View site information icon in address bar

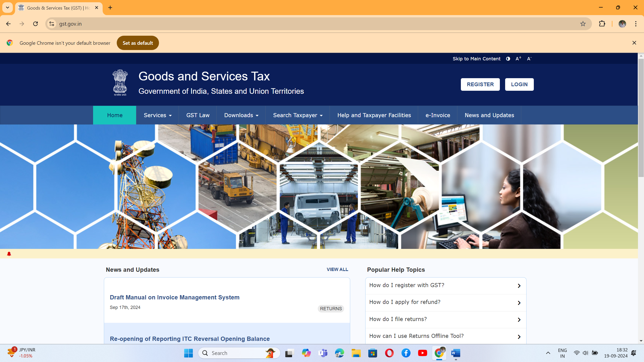tap(52, 24)
